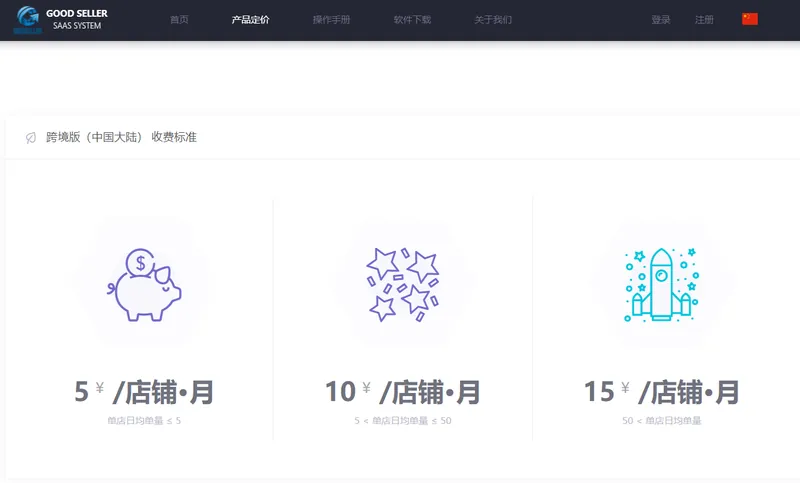The width and height of the screenshot is (800, 483).
Task: Select the 产品定价 navigation tab
Action: [x=251, y=20]
